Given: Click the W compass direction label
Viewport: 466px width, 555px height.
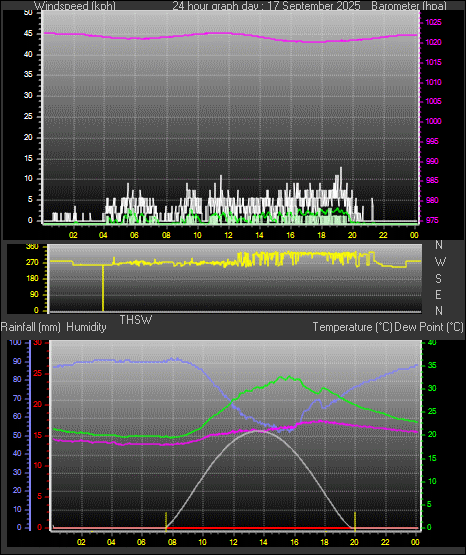Looking at the screenshot, I should pyautogui.click(x=440, y=262).
